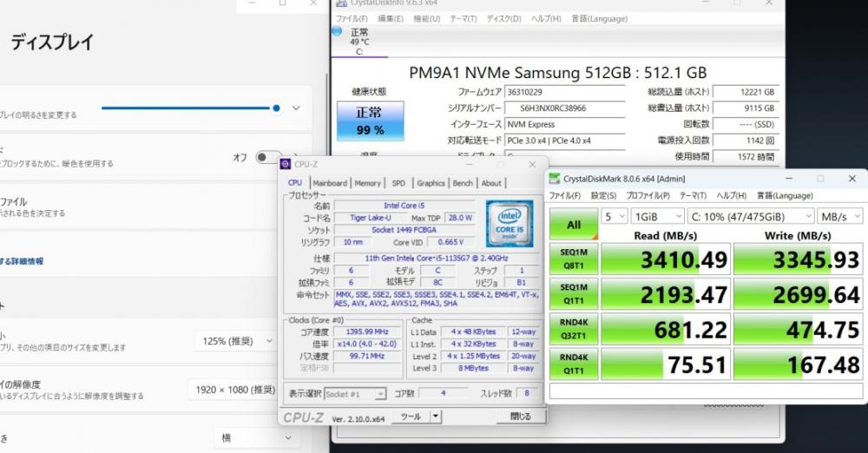Click the All benchmark button

pos(574,224)
